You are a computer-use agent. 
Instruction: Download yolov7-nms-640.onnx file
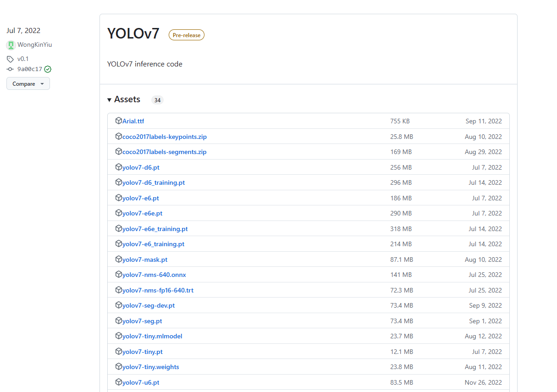point(154,275)
